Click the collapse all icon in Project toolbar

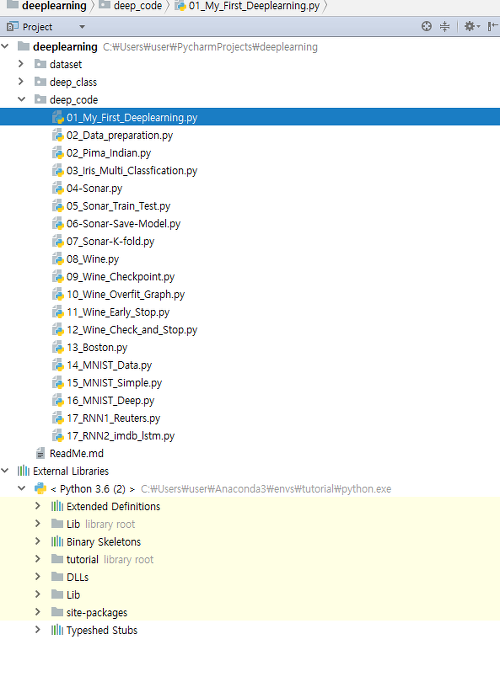click(x=444, y=27)
